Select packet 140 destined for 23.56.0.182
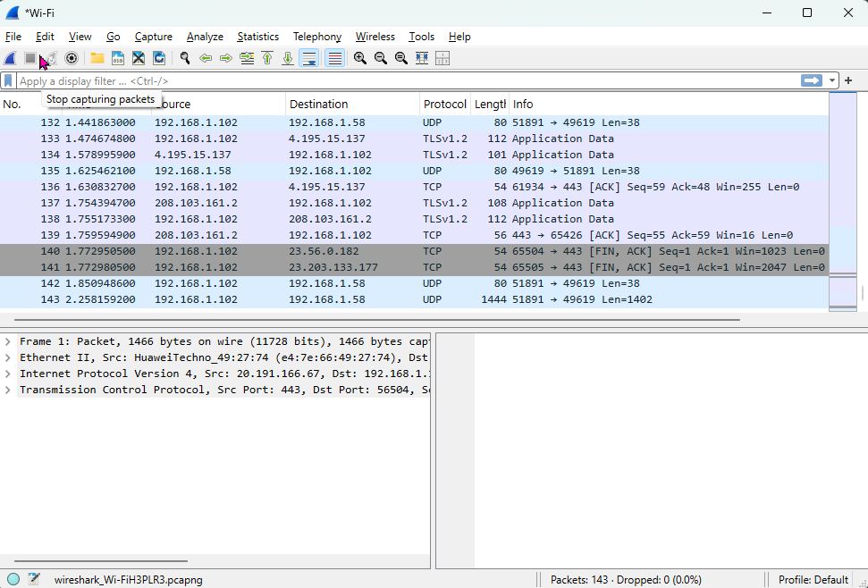Viewport: 868px width, 588px height. point(414,251)
